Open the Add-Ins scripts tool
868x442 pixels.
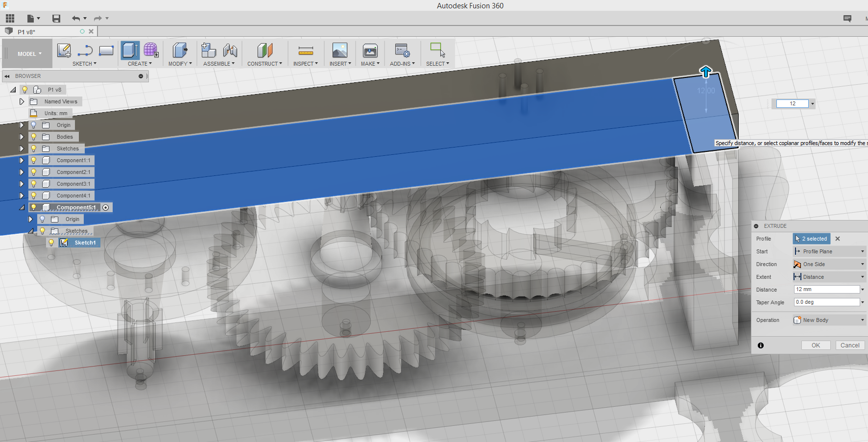coord(402,50)
